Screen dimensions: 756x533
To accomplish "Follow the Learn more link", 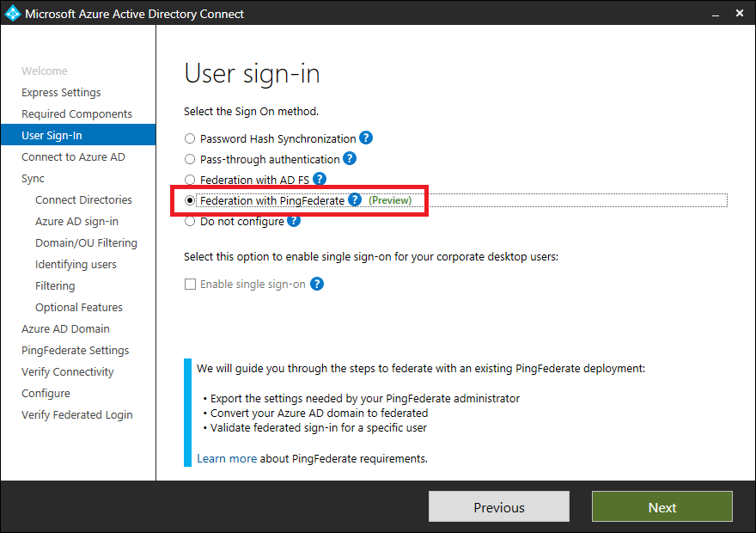I will pos(227,458).
